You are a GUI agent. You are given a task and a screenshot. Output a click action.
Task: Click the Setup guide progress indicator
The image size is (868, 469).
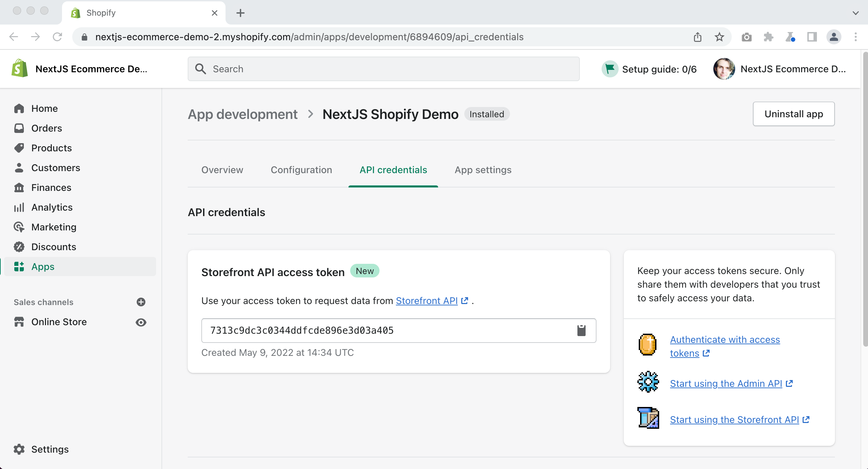(x=651, y=69)
